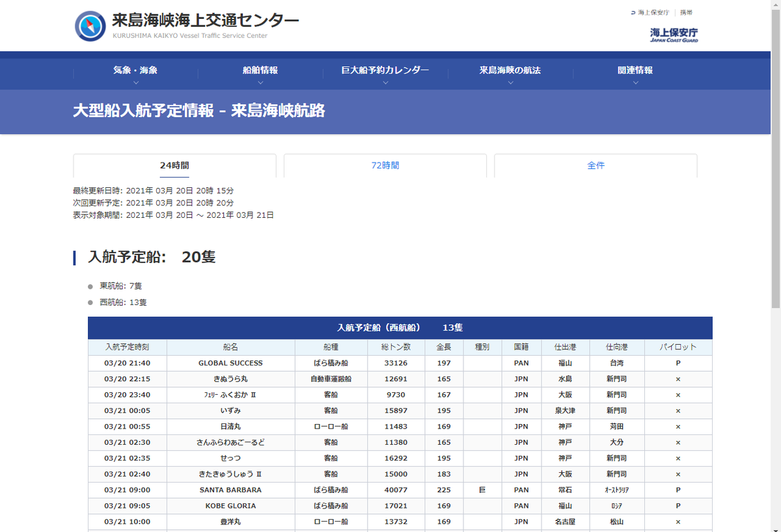Click destination 松山 in 豊洋丸 row
Viewport: 781px width, 532px height.
pos(617,522)
